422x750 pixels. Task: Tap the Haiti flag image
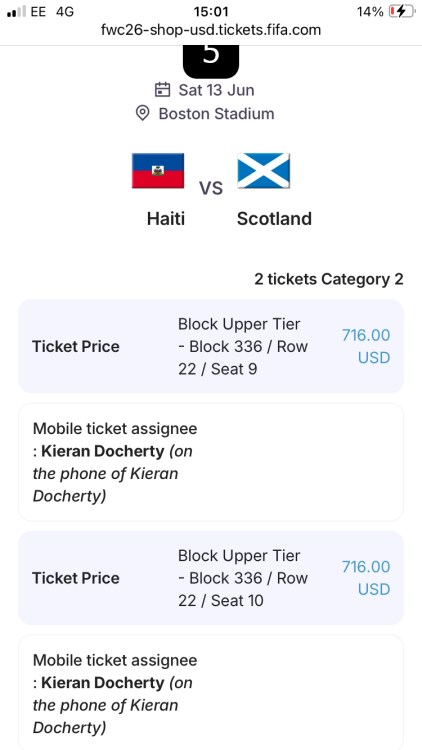[158, 171]
